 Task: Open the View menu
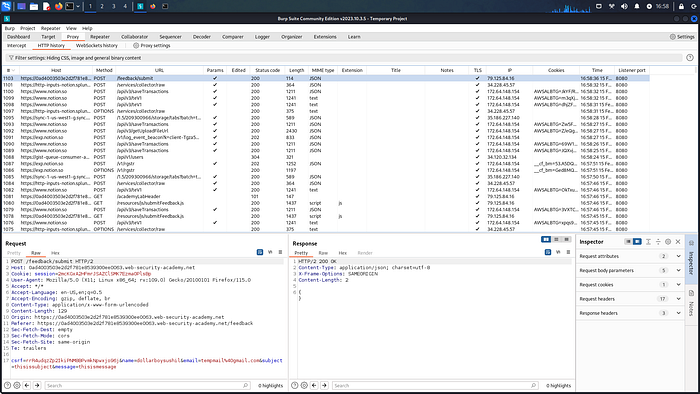coord(71,28)
